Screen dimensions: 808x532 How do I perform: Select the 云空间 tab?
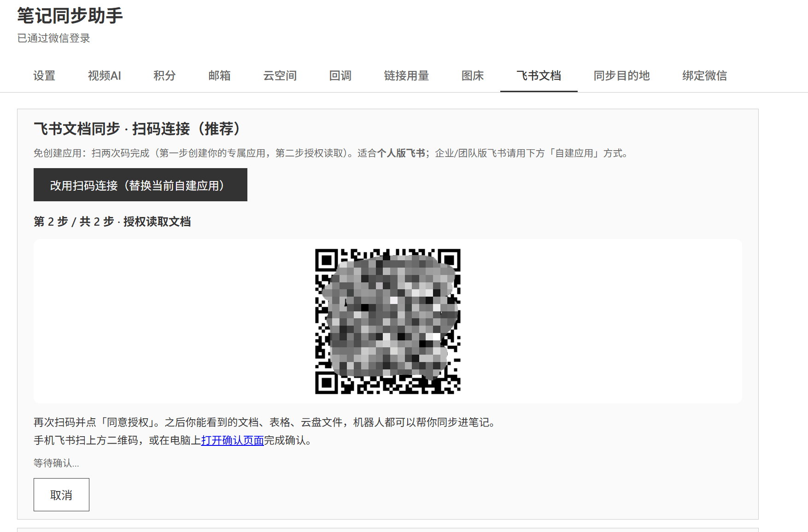[280, 76]
